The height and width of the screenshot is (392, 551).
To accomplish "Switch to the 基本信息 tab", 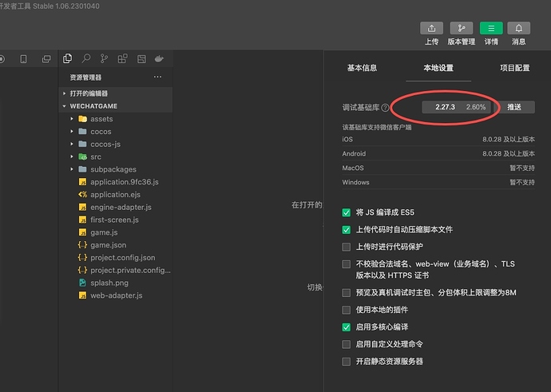I will click(362, 68).
